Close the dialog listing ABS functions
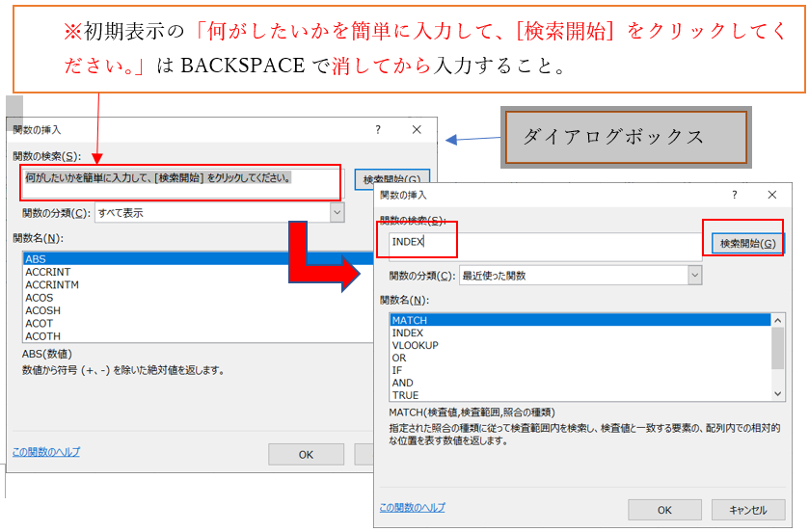The width and height of the screenshot is (809, 532). [417, 129]
